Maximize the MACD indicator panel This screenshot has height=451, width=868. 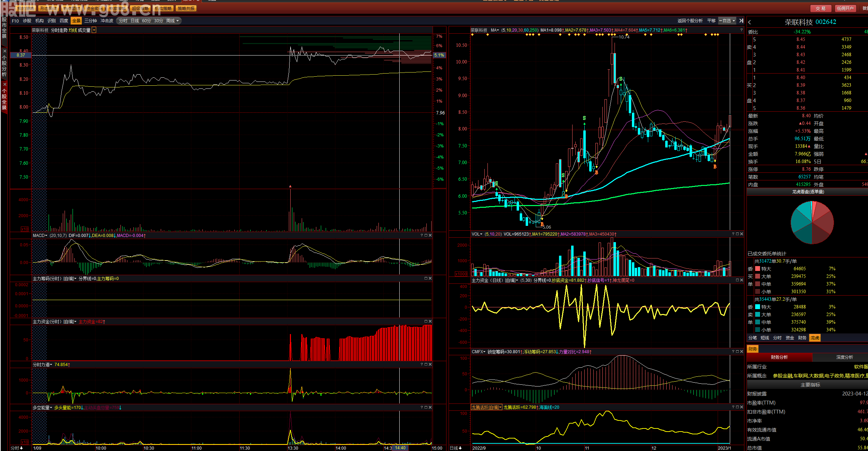[426, 235]
